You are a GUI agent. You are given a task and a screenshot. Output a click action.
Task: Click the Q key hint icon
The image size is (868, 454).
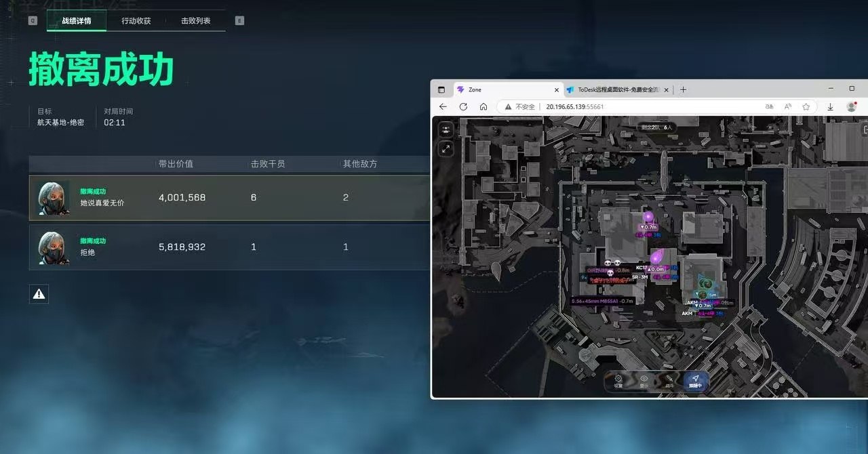pos(33,21)
